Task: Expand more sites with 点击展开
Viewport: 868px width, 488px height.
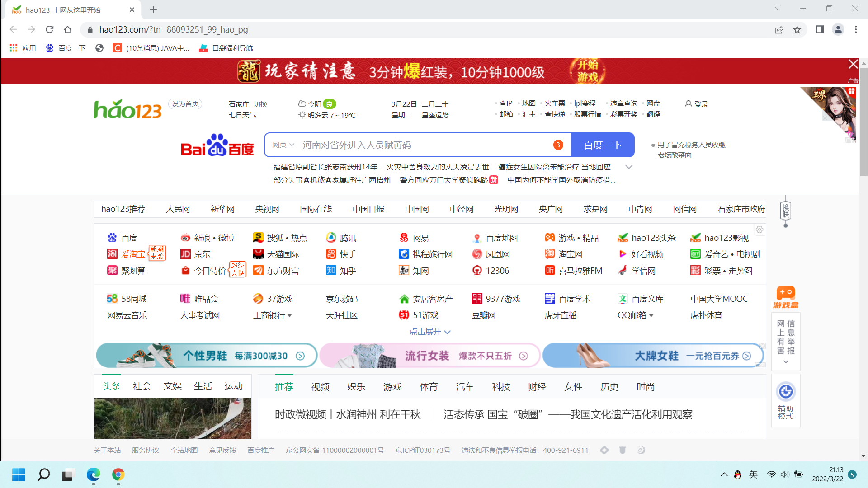Action: 429,332
